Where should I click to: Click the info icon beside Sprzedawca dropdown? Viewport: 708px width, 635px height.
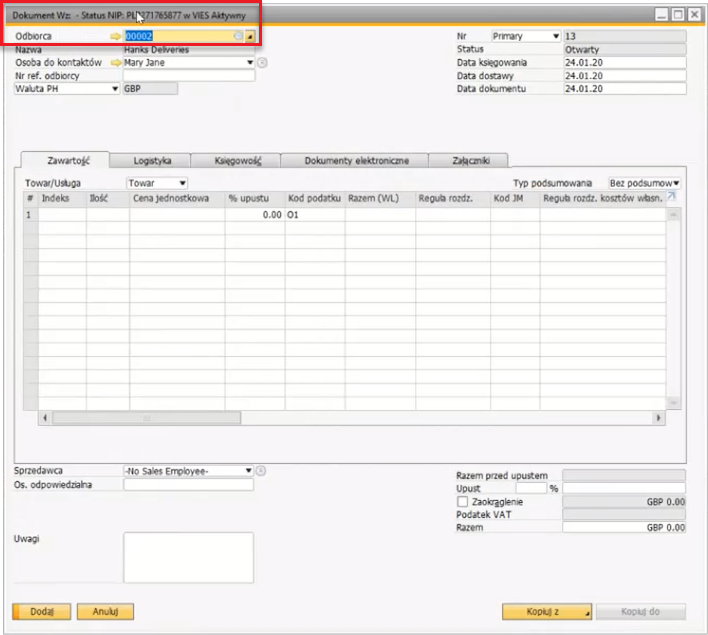260,470
